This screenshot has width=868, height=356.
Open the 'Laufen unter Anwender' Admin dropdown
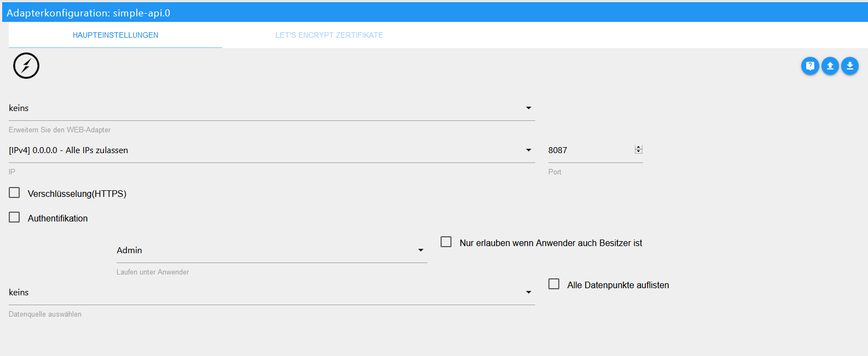[271, 250]
